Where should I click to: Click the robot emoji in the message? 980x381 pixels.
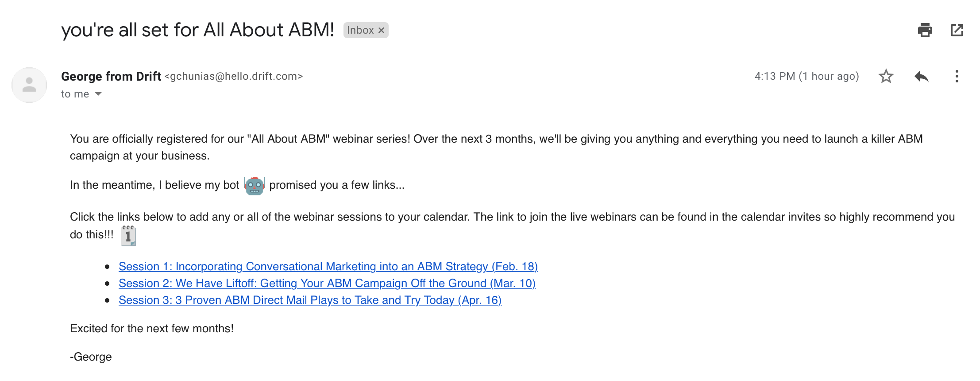[x=254, y=185]
